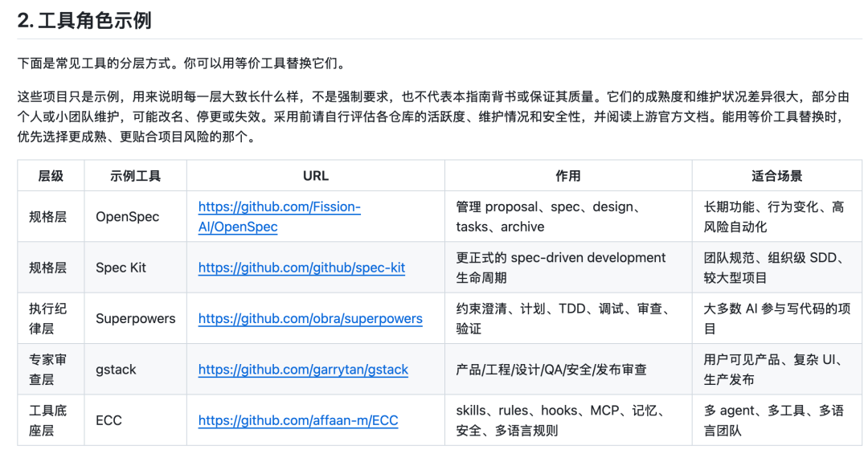Click the '2. 工具角色示例' heading
Screen dimensions: 868x450
[x=84, y=20]
